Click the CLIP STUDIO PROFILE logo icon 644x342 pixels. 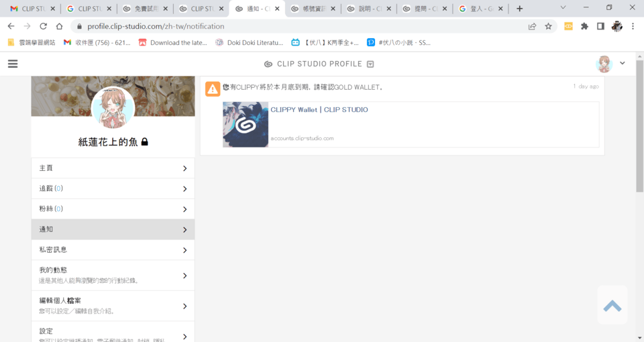pos(268,64)
